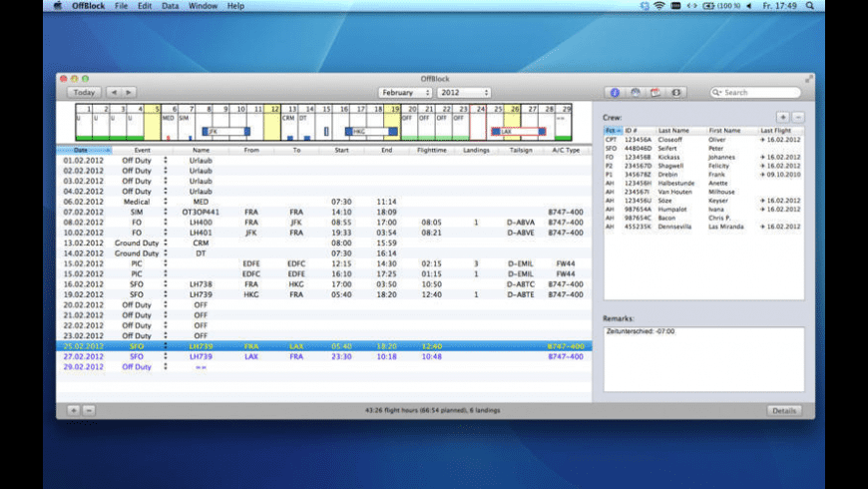Sort table by Date column header
The image size is (868, 489).
tap(82, 150)
